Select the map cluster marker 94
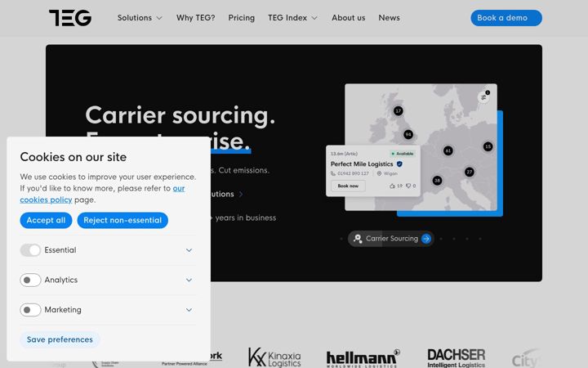Image resolution: width=588 pixels, height=368 pixels. click(408, 134)
